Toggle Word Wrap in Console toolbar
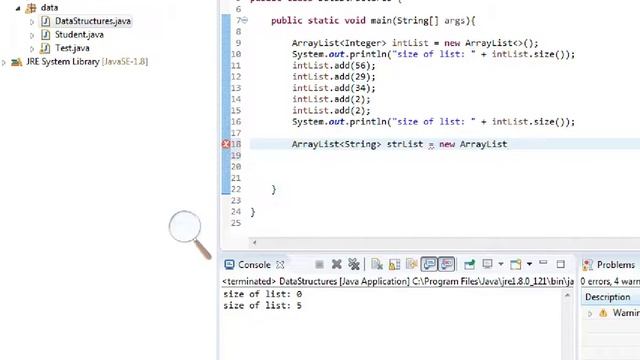640x360 pixels. [411, 264]
